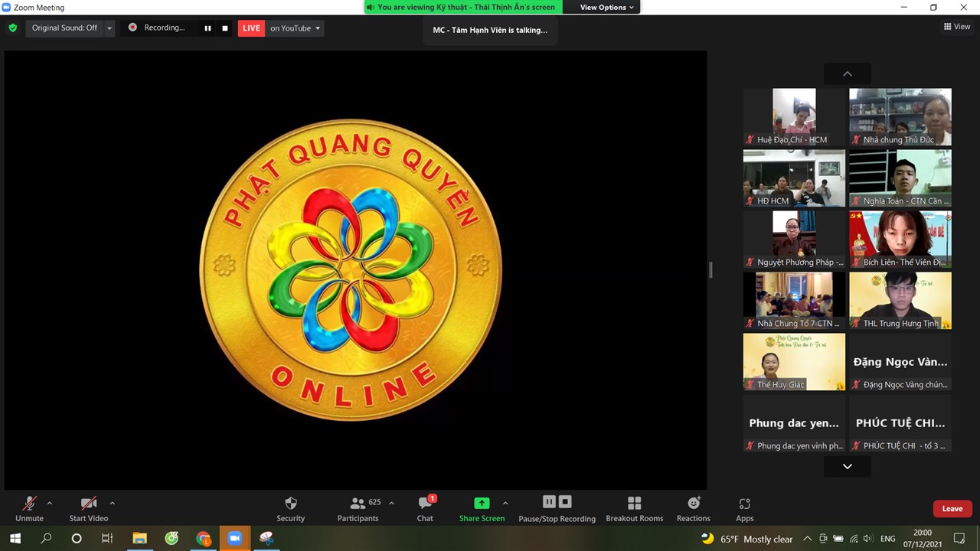Toggle Original Sound setting
Viewport: 980px width, 551px height.
(64, 28)
